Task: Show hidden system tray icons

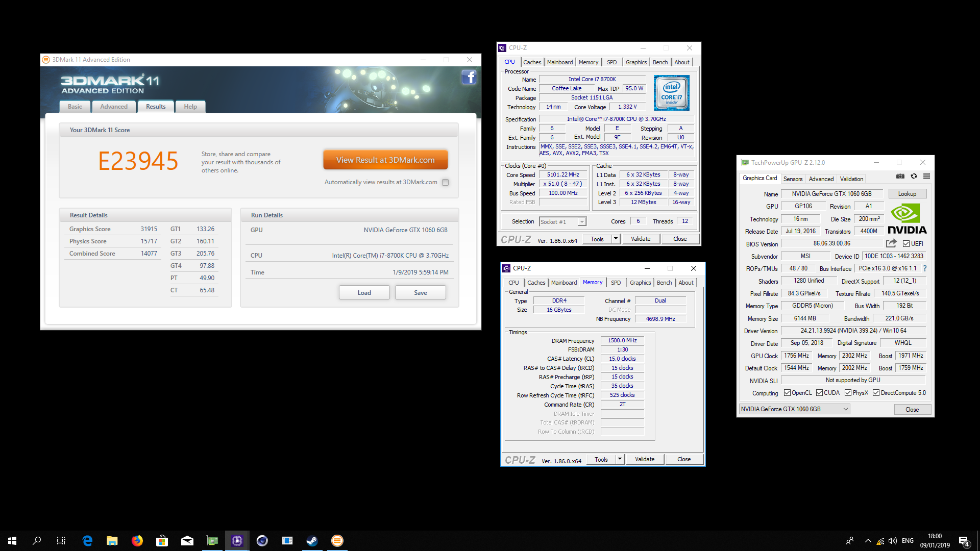Action: point(868,541)
